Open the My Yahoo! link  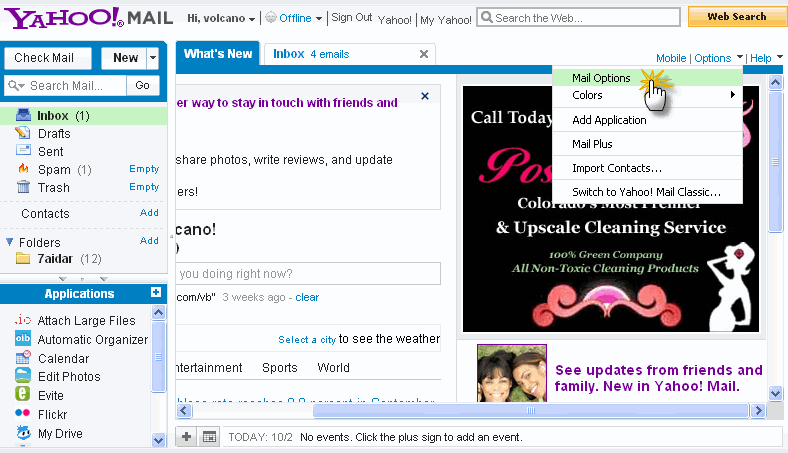point(445,20)
